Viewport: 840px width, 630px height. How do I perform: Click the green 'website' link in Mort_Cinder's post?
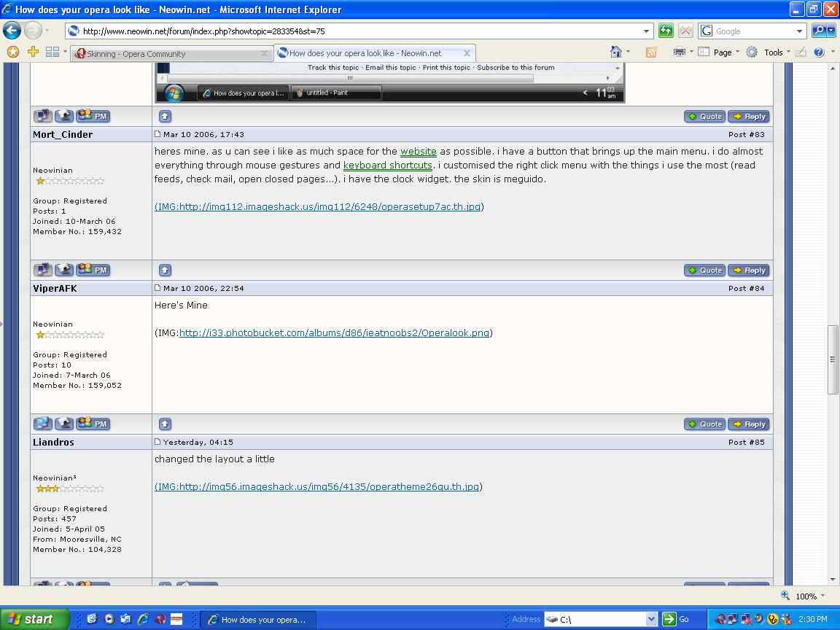pyautogui.click(x=419, y=152)
